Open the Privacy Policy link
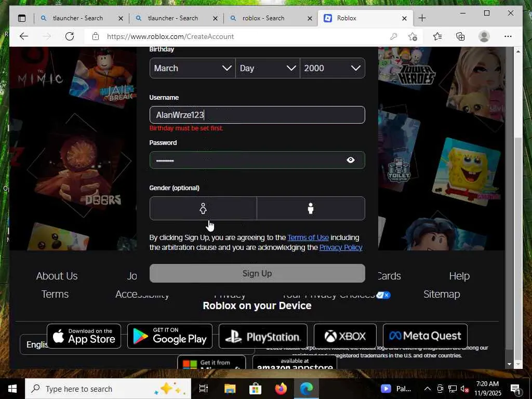 [341, 247]
